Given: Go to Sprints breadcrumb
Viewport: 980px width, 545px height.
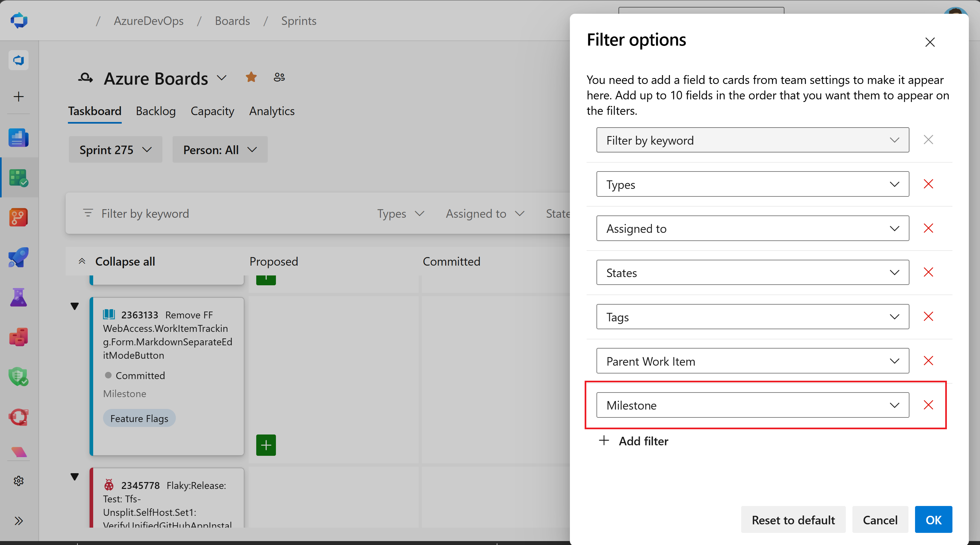Looking at the screenshot, I should 299,21.
